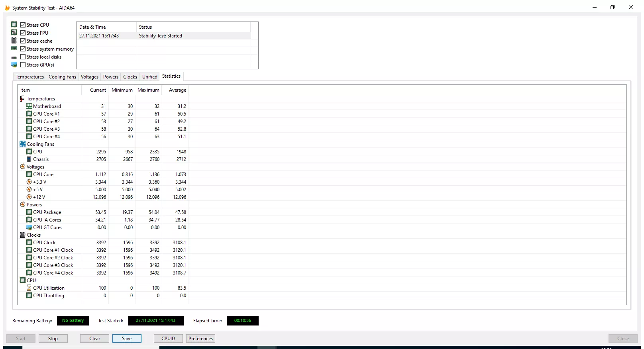
Task: Switch to the Temperatures tab
Action: pos(30,77)
